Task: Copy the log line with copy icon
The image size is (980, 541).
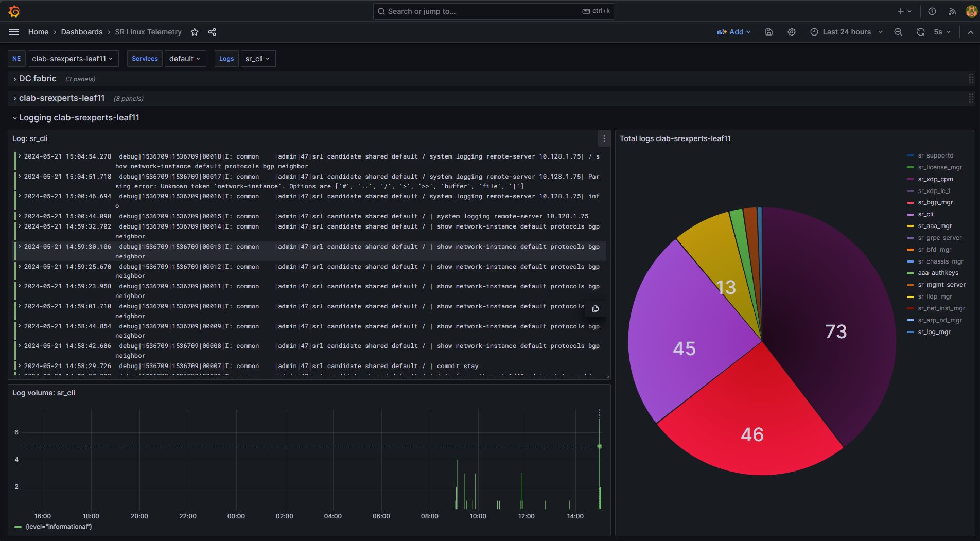Action: coord(596,309)
